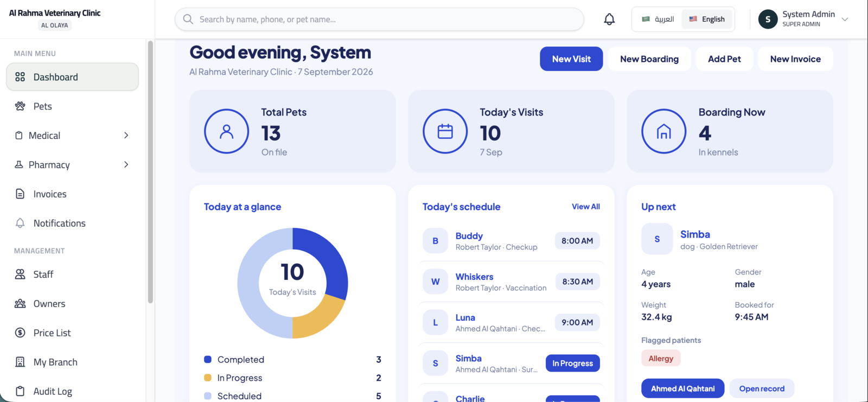Open View All in Today's schedule
Image resolution: width=868 pixels, height=402 pixels.
(586, 207)
